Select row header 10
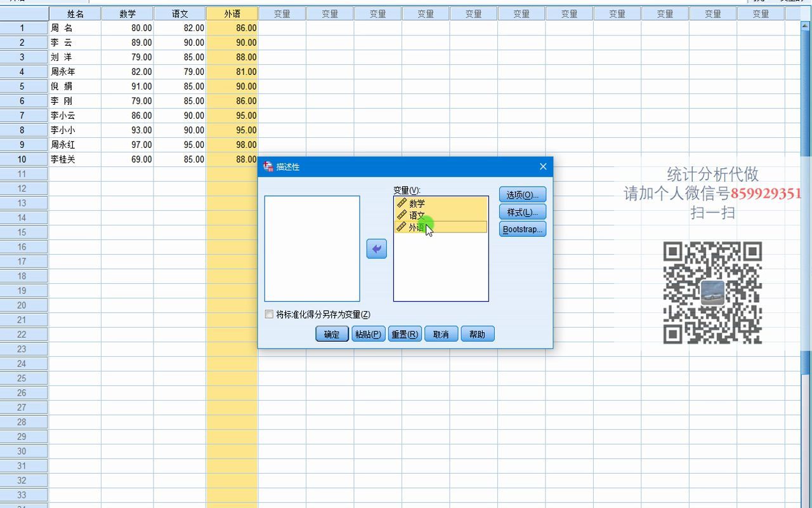This screenshot has width=812, height=508. pyautogui.click(x=24, y=159)
